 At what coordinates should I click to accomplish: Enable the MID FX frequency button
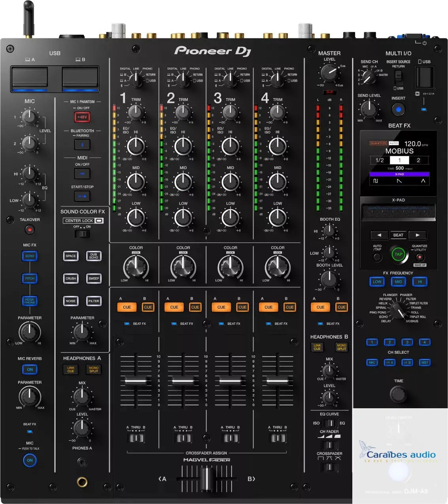pyautogui.click(x=398, y=282)
